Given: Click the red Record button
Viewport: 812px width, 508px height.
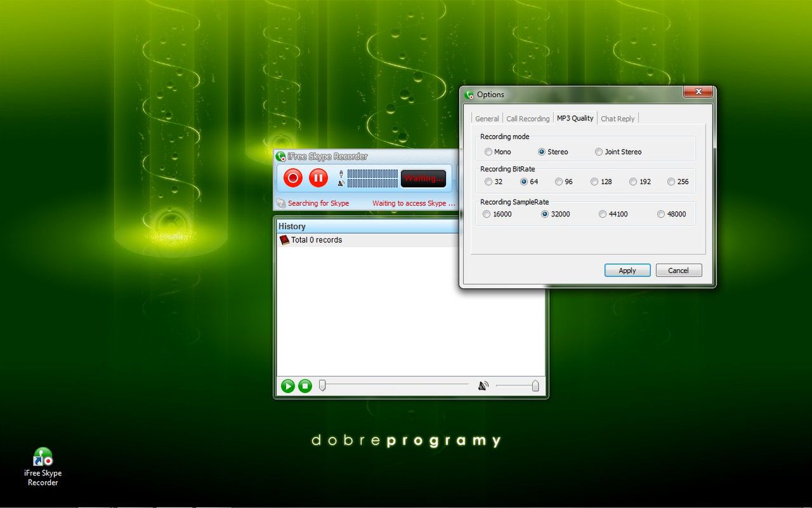Looking at the screenshot, I should [x=292, y=178].
